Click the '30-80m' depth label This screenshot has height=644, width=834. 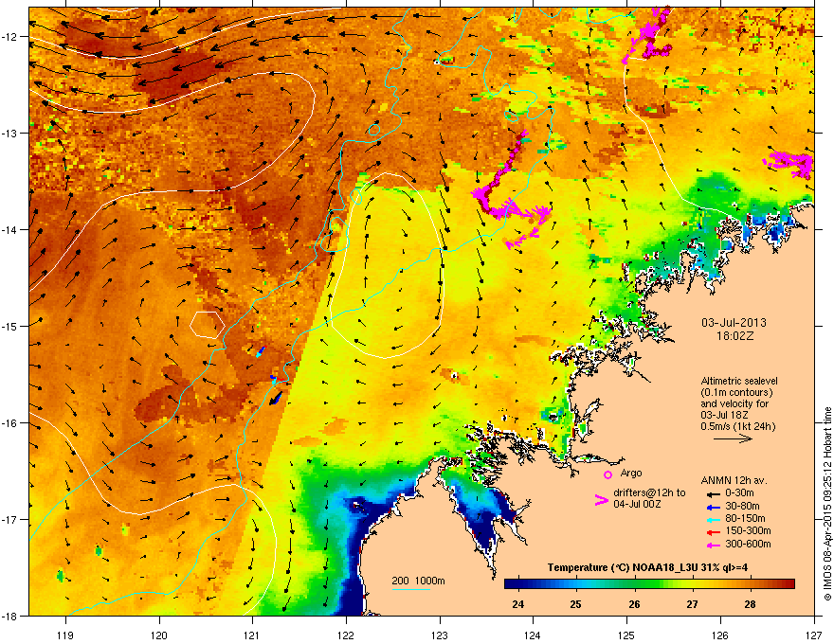point(742,507)
